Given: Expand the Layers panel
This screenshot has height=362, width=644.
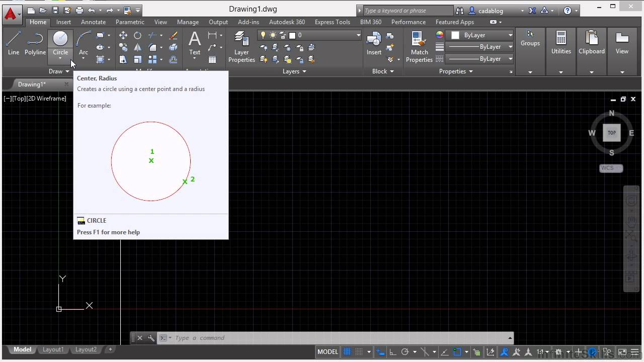Looking at the screenshot, I should (294, 71).
